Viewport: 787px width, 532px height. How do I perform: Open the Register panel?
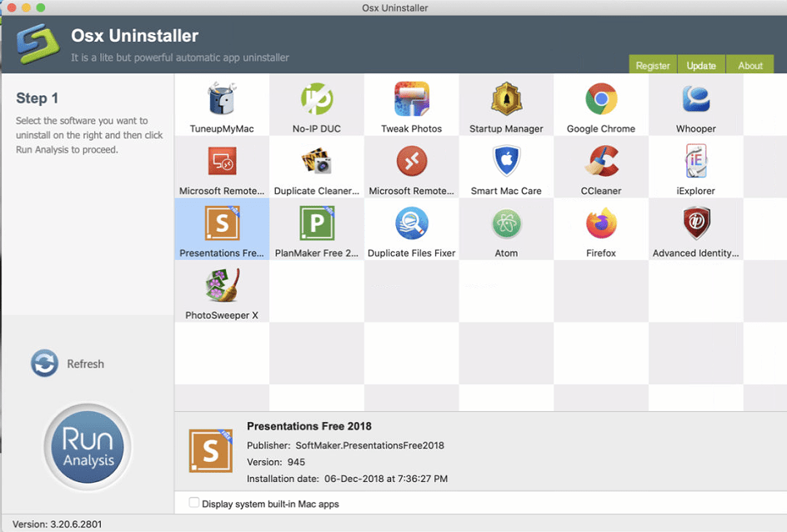coord(653,65)
